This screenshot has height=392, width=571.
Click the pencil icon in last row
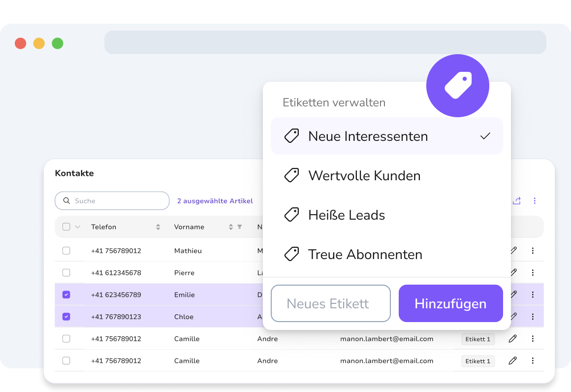point(513,360)
